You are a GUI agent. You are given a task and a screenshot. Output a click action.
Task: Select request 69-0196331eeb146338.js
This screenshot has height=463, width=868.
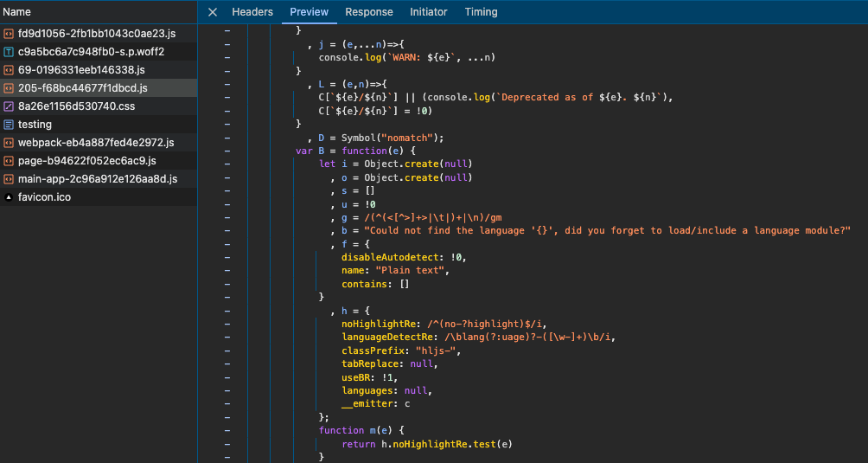tap(99, 70)
